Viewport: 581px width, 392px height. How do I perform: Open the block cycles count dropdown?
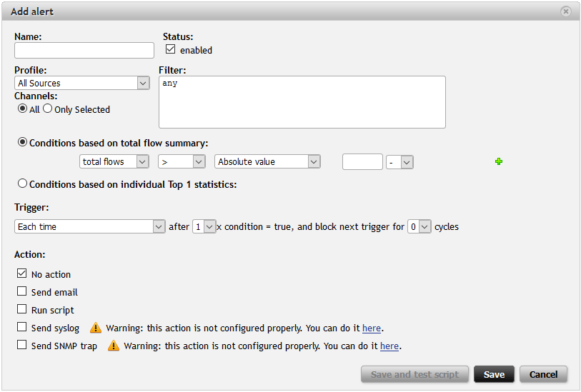[x=419, y=226]
